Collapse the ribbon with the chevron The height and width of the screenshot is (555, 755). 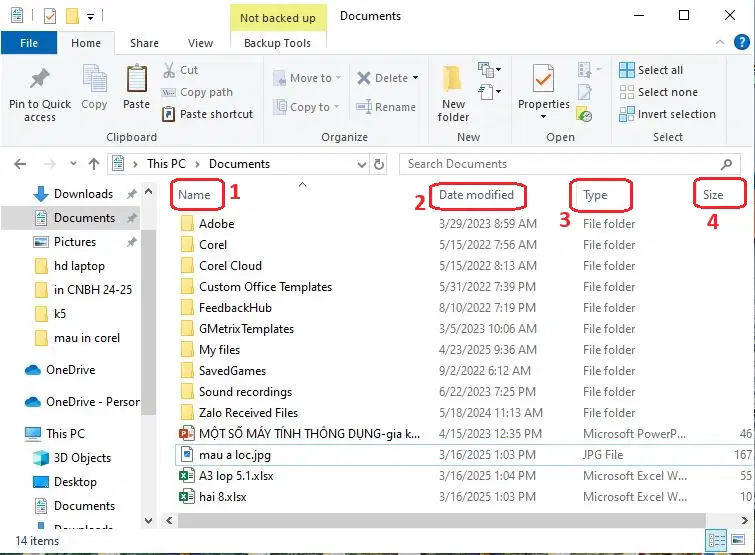[x=720, y=42]
